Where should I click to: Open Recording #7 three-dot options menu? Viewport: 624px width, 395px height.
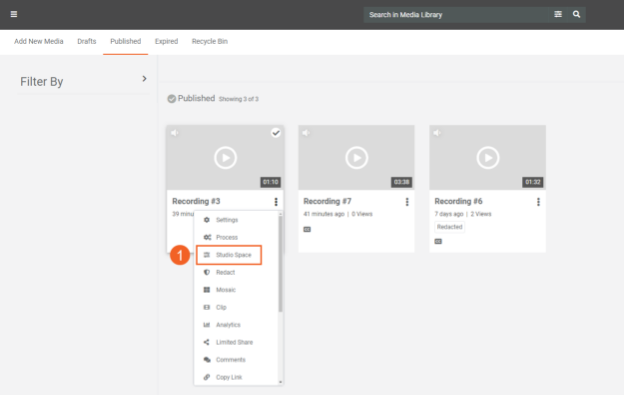click(407, 202)
